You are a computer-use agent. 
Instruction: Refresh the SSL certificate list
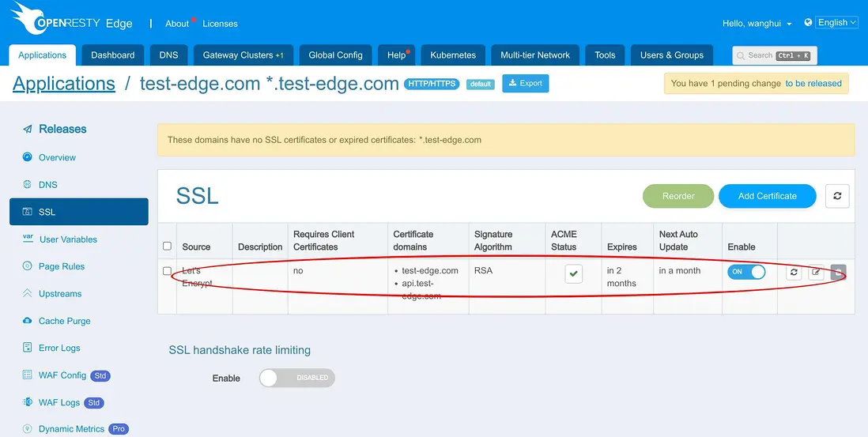click(x=837, y=196)
